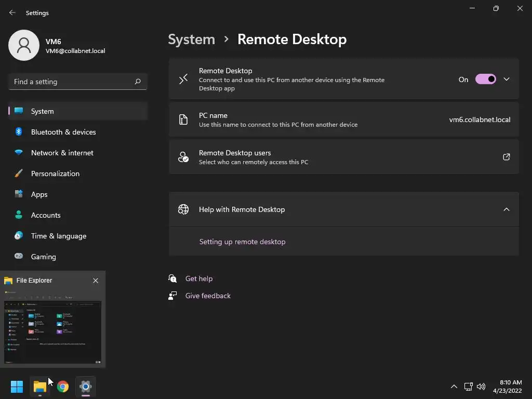Screen dimensions: 532x399
Task: Show hidden icons in the system tray
Action: [454, 387]
